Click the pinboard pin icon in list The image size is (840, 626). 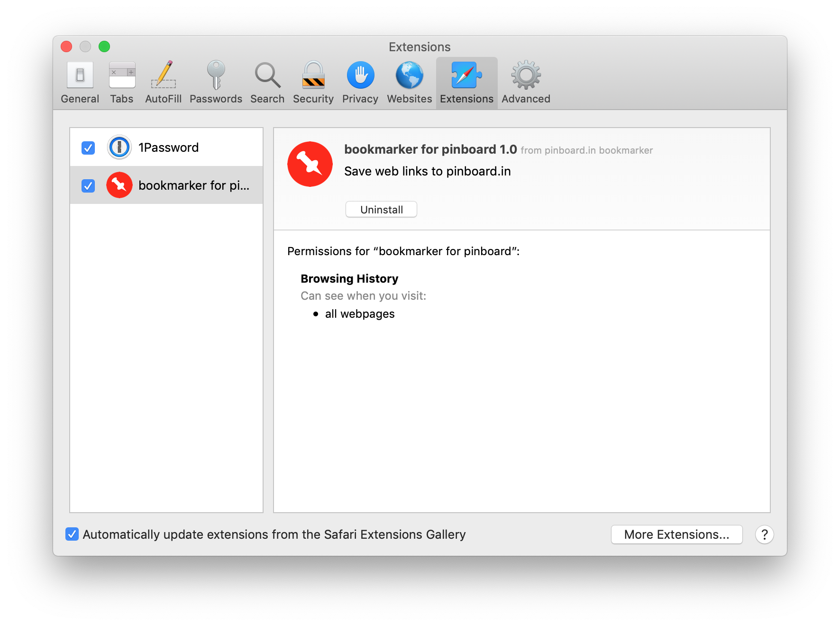(119, 185)
